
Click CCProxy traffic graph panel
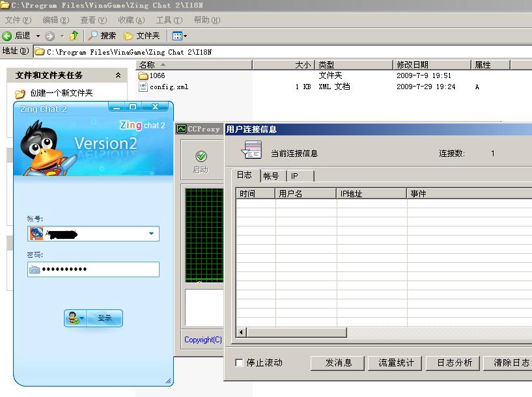204,236
